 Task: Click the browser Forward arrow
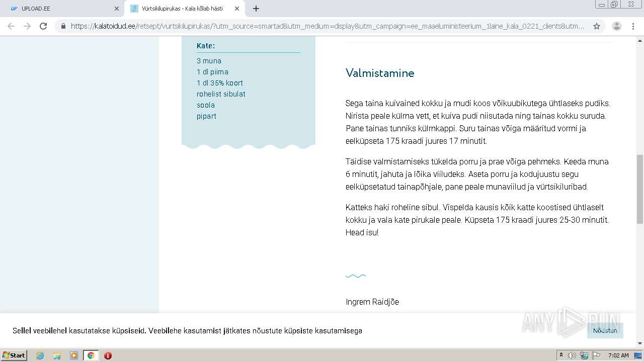[27, 26]
